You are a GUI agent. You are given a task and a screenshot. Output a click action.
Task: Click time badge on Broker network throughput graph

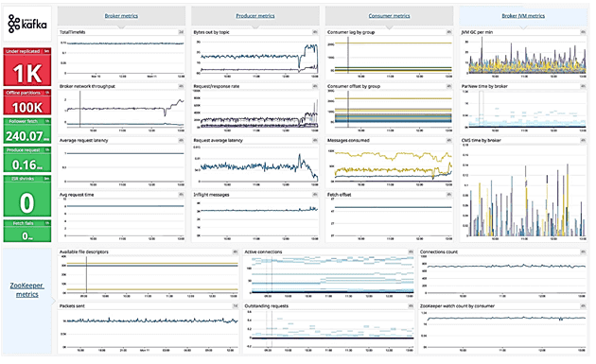pyautogui.click(x=182, y=87)
